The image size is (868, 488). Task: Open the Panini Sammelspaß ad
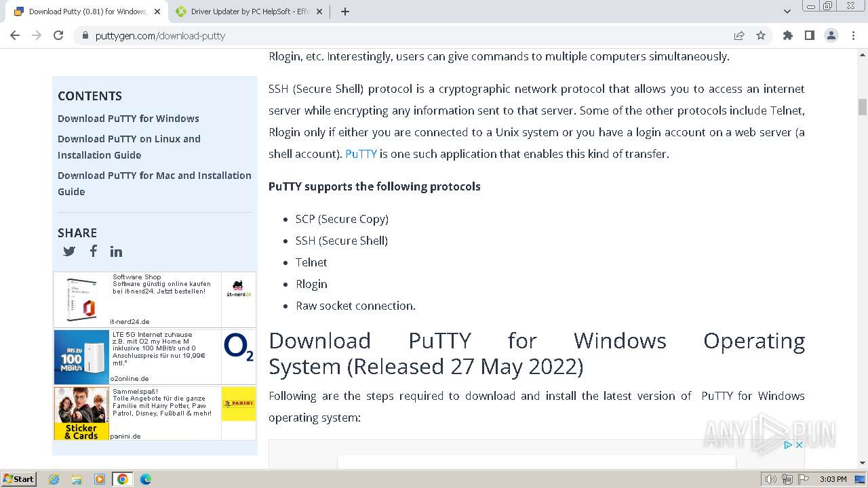point(155,413)
